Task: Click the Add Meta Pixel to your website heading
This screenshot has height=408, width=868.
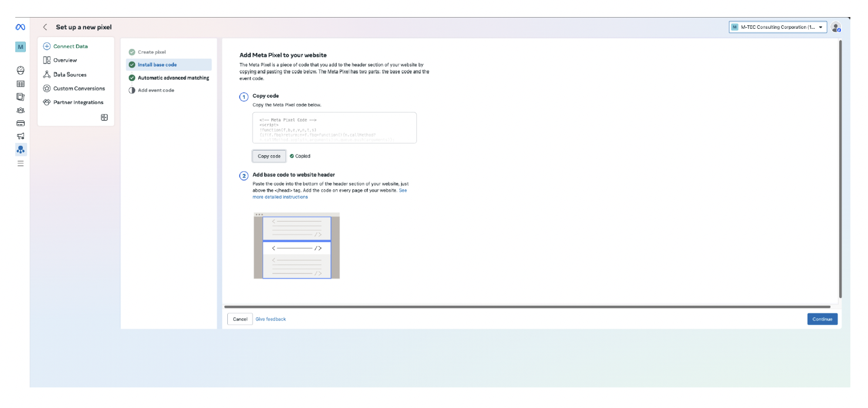Action: tap(283, 55)
